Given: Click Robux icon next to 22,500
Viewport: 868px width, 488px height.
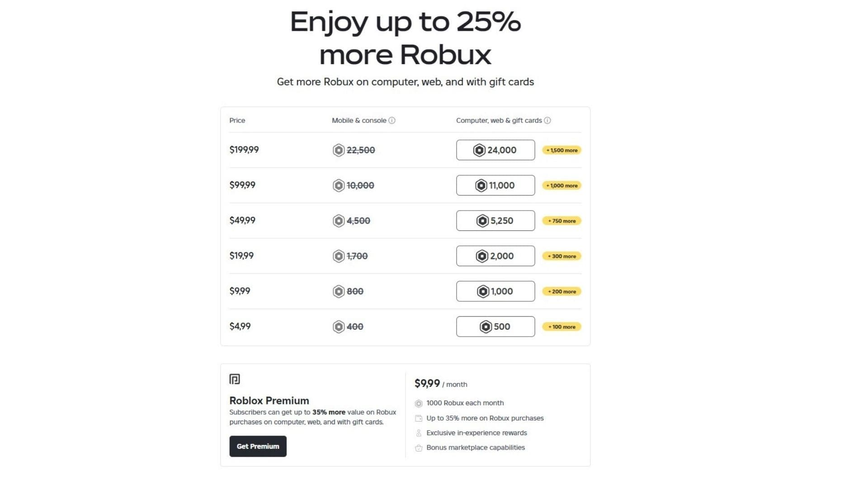Looking at the screenshot, I should (339, 150).
